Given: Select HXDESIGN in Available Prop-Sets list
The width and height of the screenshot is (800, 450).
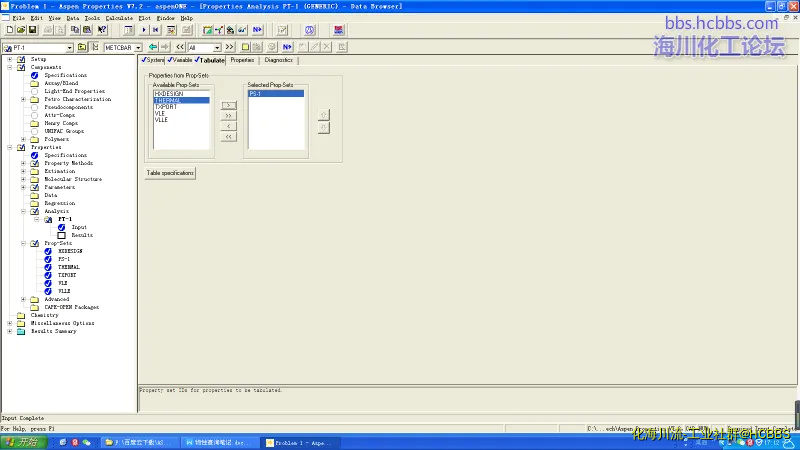Looking at the screenshot, I should (x=181, y=94).
